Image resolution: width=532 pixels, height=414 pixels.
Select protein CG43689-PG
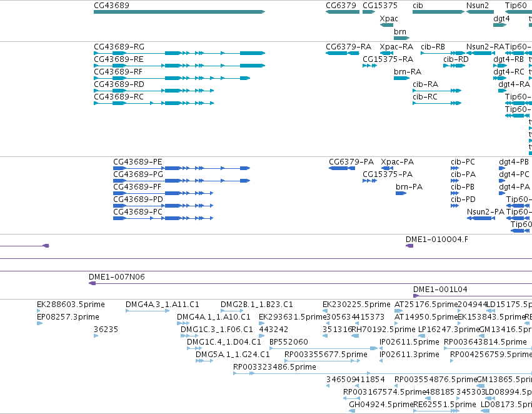coord(181,181)
